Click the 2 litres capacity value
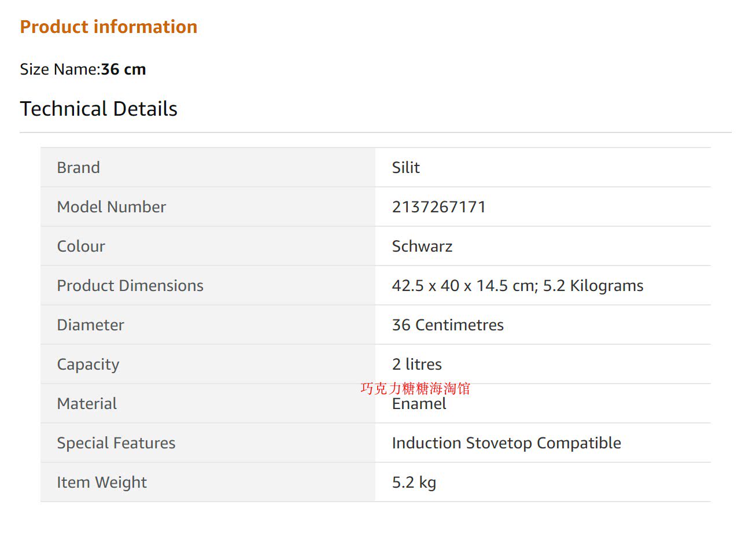The width and height of the screenshot is (756, 545). click(416, 364)
